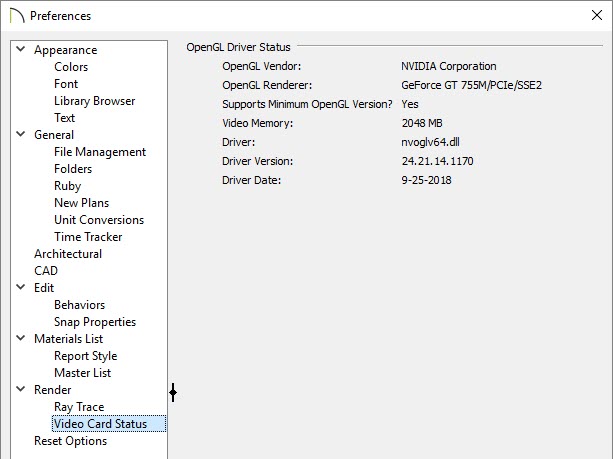Screen dimensions: 613x459
Task: Click the Supports Minimum OpenGL Version label
Action: [307, 104]
